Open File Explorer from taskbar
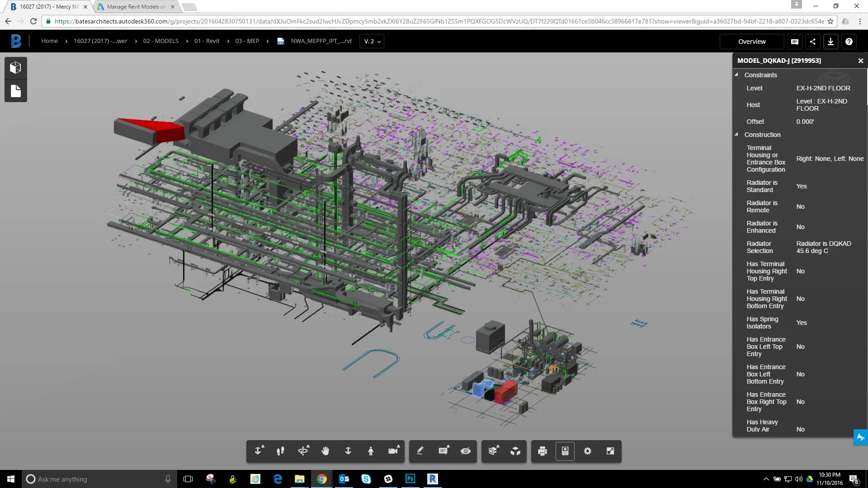 [299, 479]
